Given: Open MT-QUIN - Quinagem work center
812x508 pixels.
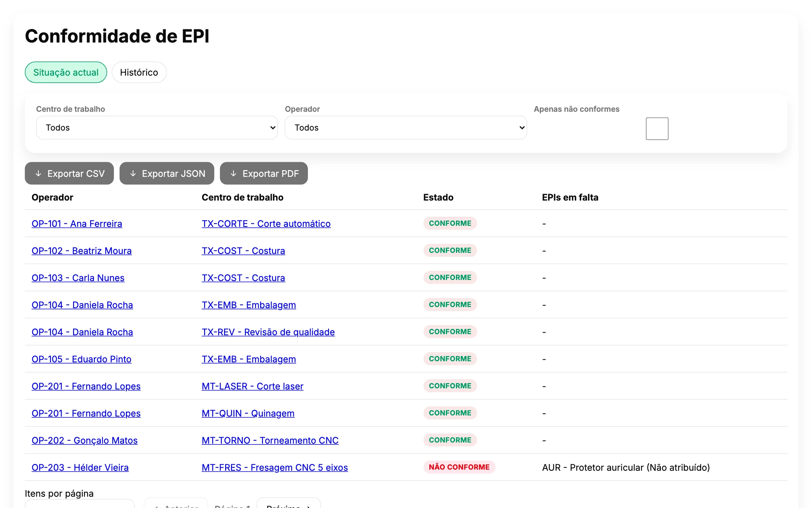Looking at the screenshot, I should tap(248, 413).
